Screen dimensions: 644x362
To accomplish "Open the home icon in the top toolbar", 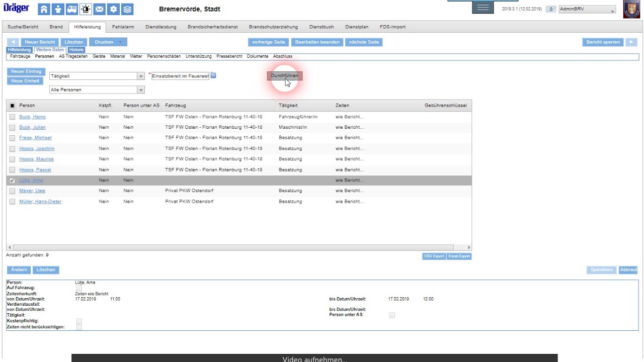I will tap(44, 9).
